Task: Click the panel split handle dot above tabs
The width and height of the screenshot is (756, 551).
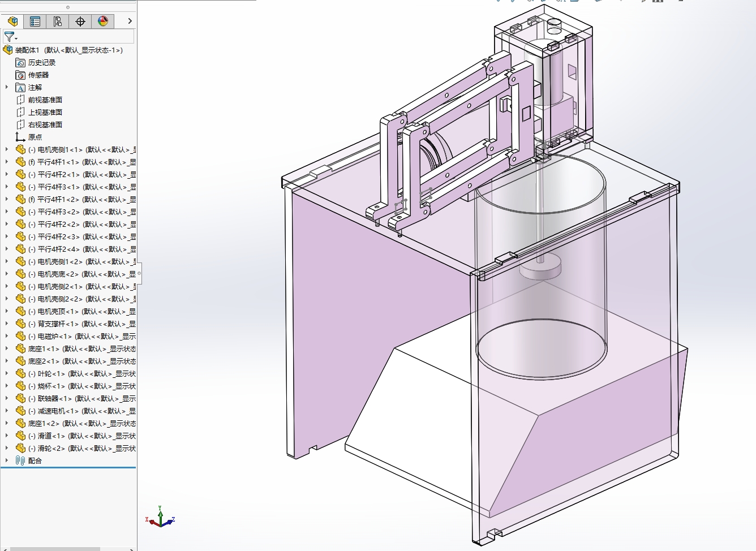Action: pyautogui.click(x=68, y=7)
